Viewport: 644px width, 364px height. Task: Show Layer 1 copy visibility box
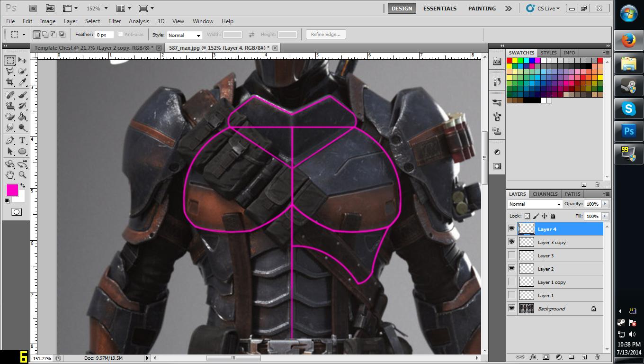click(x=511, y=282)
